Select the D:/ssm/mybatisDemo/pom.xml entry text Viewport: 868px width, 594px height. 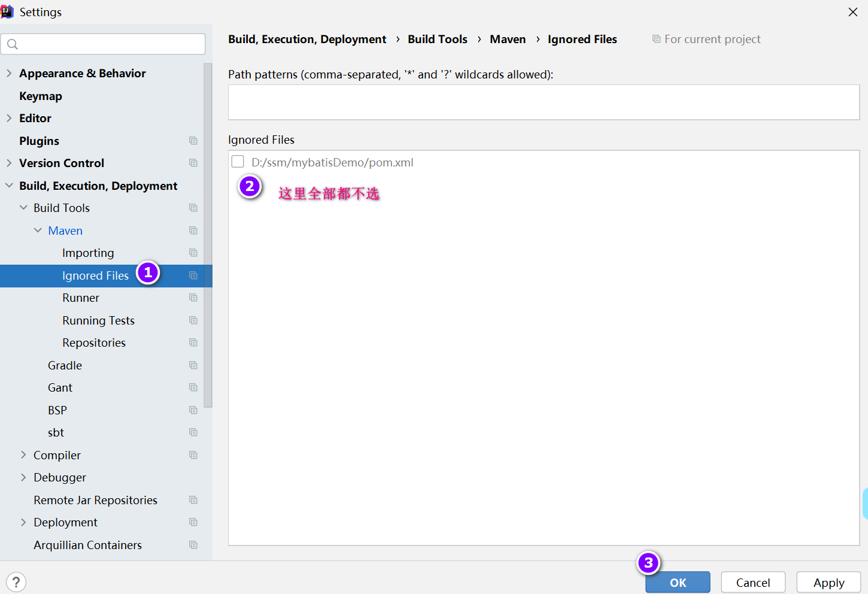[x=332, y=162]
